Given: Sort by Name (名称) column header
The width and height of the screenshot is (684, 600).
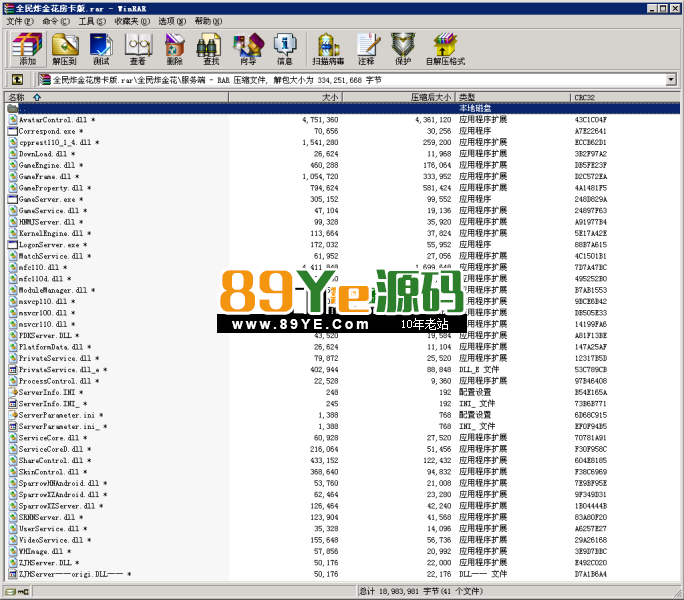Looking at the screenshot, I should tap(116, 97).
